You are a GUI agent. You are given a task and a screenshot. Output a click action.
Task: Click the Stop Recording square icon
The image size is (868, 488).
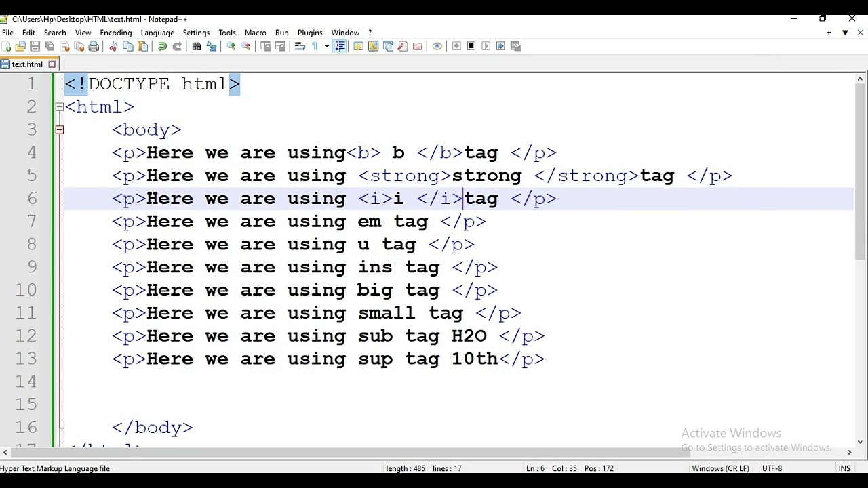coord(471,46)
